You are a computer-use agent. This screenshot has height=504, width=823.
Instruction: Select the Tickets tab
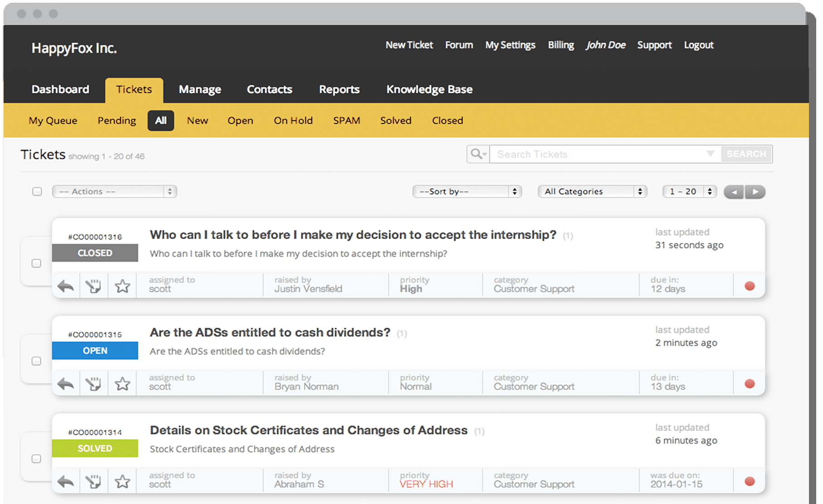[134, 90]
